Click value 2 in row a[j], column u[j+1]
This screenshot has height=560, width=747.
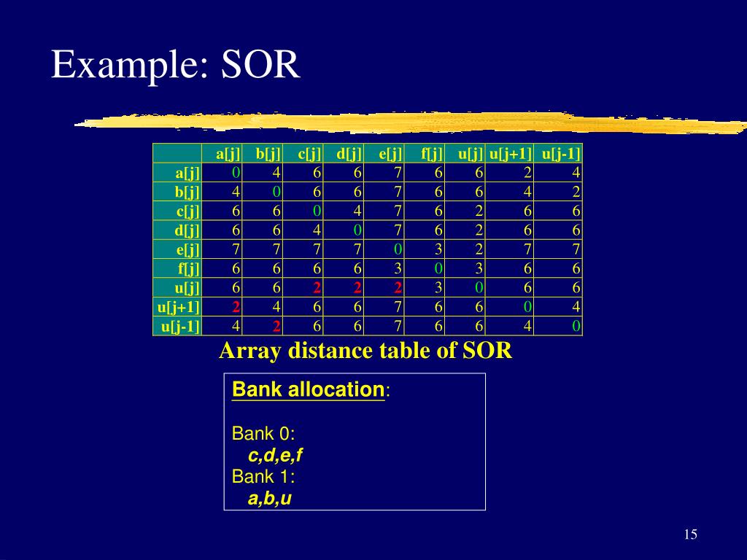click(x=527, y=172)
